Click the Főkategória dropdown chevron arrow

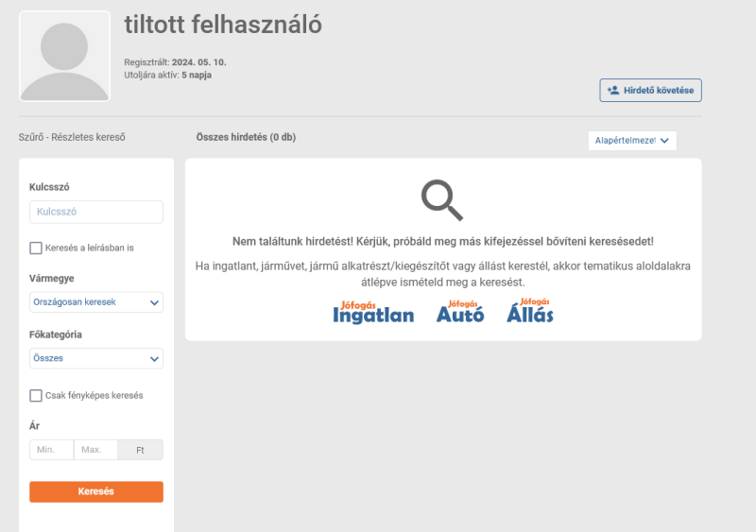[154, 359]
